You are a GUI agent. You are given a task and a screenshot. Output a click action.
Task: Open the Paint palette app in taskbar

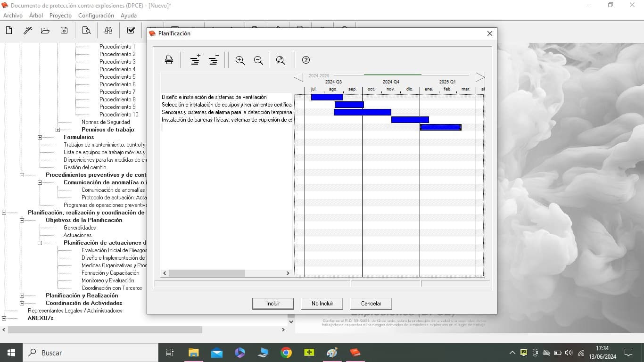332,353
